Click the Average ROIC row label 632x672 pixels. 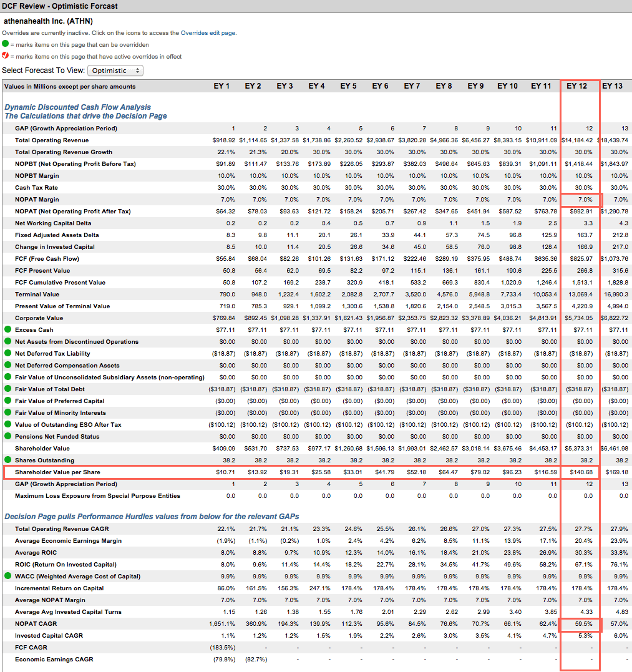[x=36, y=552]
